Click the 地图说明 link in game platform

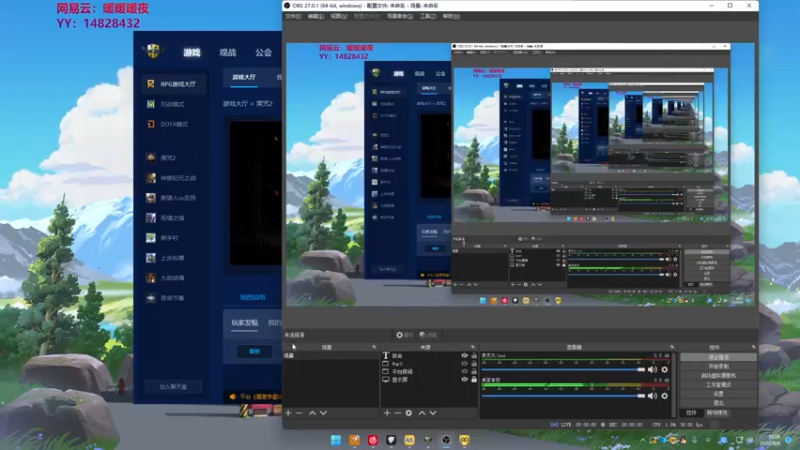(x=253, y=297)
